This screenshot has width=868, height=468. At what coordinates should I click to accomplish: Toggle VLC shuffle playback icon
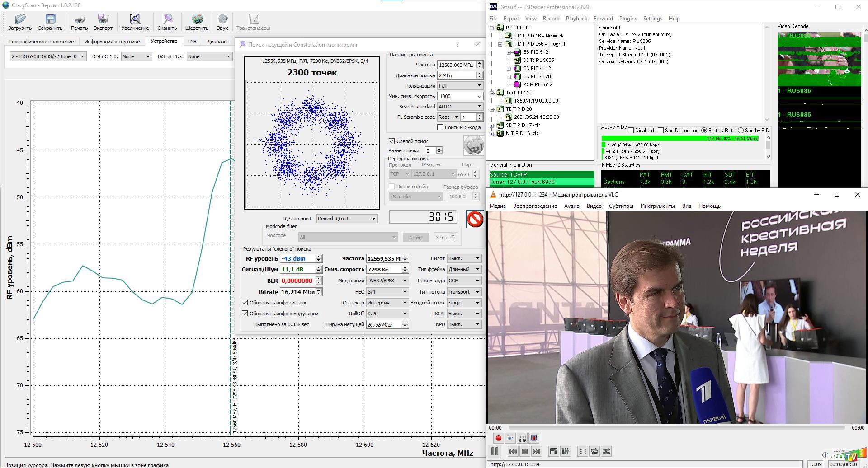click(x=606, y=451)
